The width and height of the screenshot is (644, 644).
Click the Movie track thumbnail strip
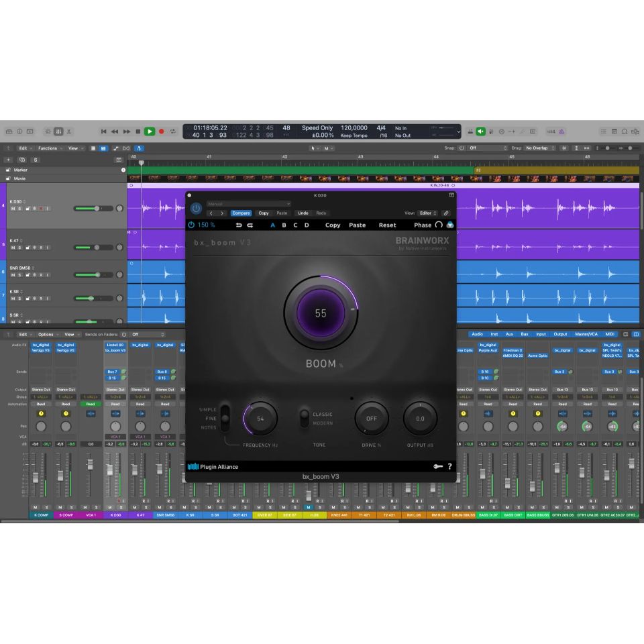[x=383, y=178]
